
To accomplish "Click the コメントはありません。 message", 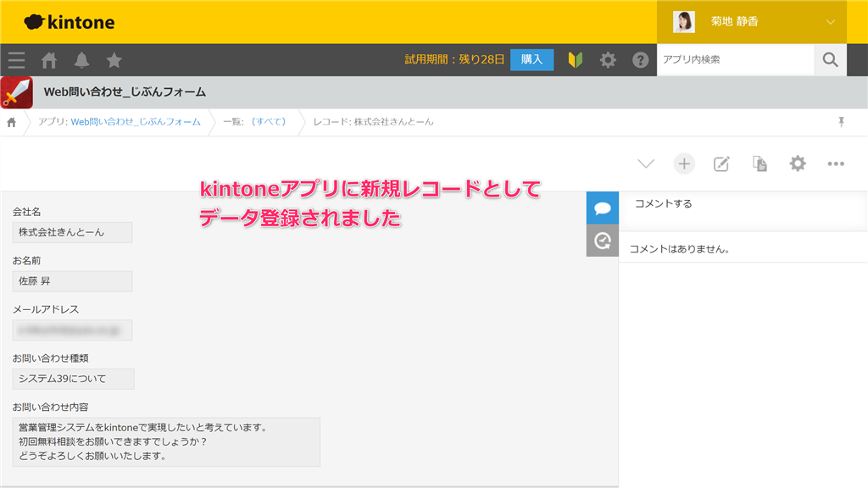I will click(680, 249).
